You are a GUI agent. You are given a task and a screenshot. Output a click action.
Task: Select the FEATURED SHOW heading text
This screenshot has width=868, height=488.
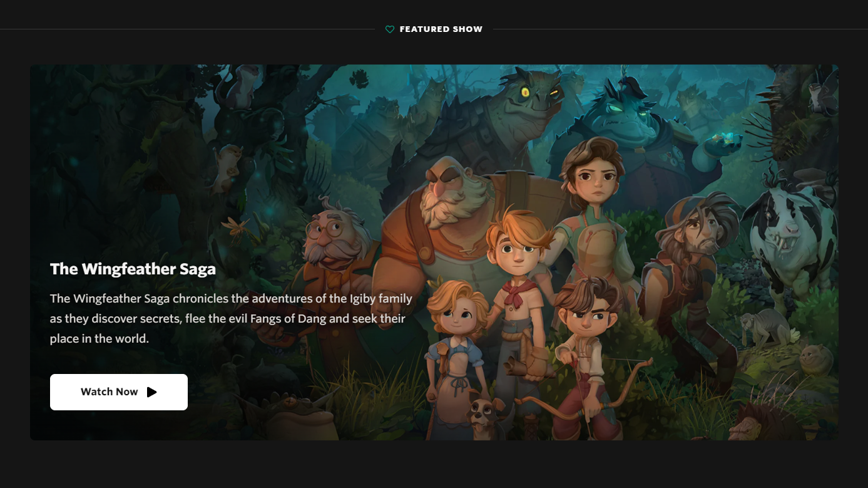(441, 29)
